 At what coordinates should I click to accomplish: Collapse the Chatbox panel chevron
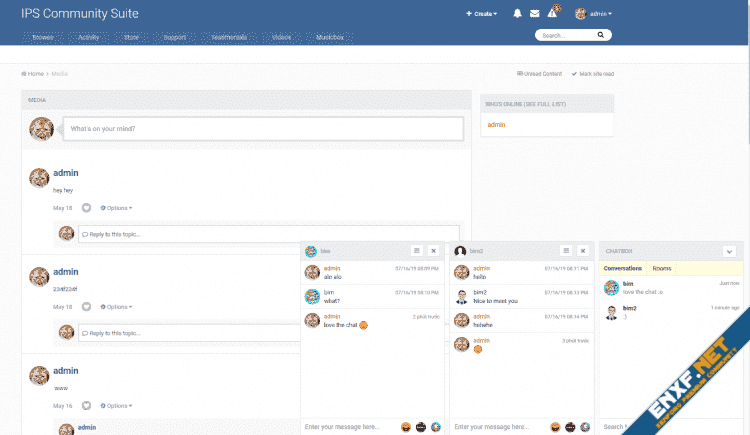pos(729,251)
